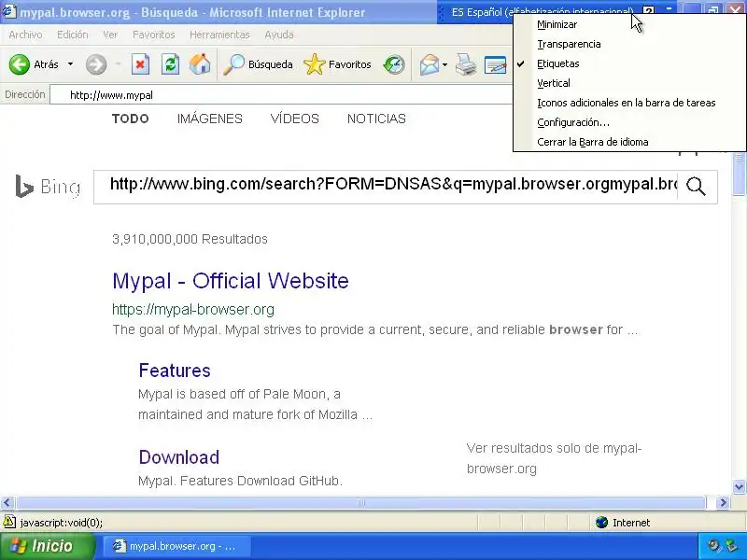This screenshot has width=747, height=560.
Task: Click the Mail envelope icon
Action: [x=430, y=64]
